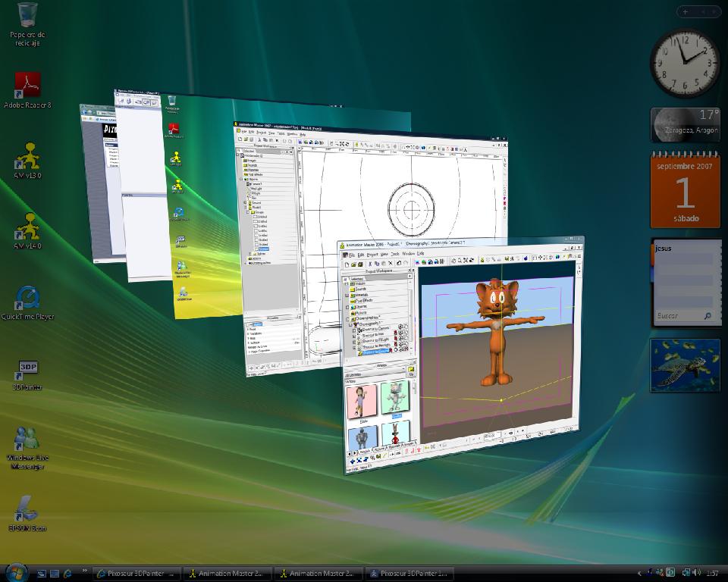
Task: Switch to last Pixosour 3DPainter taskbar button
Action: coord(409,574)
